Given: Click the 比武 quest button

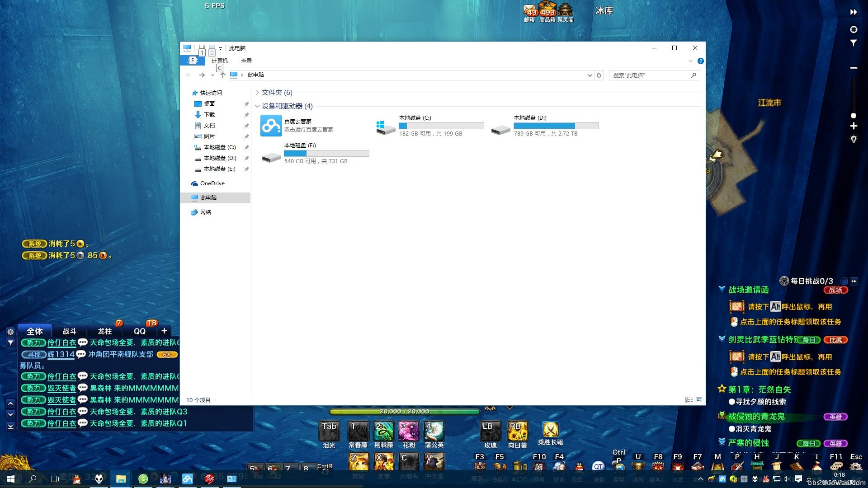Looking at the screenshot, I should [x=835, y=340].
